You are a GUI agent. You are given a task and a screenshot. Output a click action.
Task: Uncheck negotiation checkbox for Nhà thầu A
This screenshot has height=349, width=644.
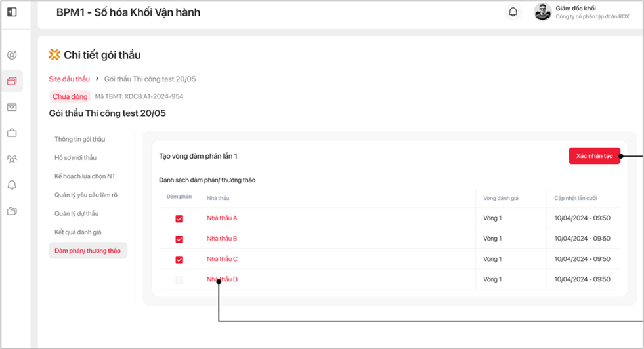[x=179, y=218]
